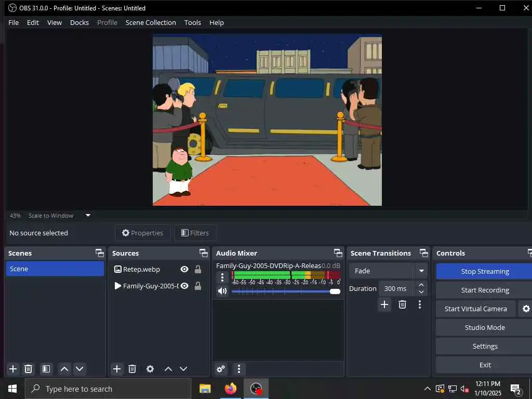Image resolution: width=532 pixels, height=399 pixels.
Task: Open the File menu
Action: [14, 22]
